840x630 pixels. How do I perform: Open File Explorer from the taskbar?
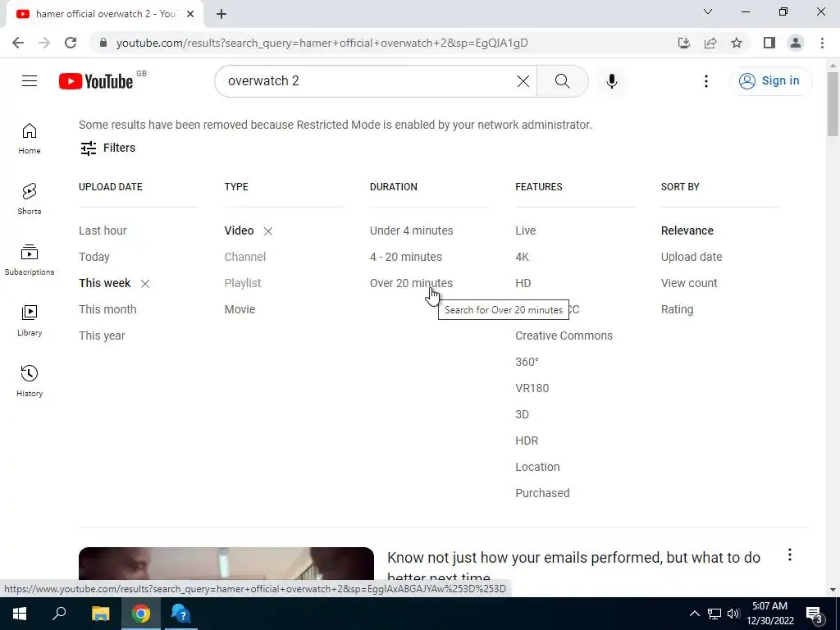coord(100,614)
